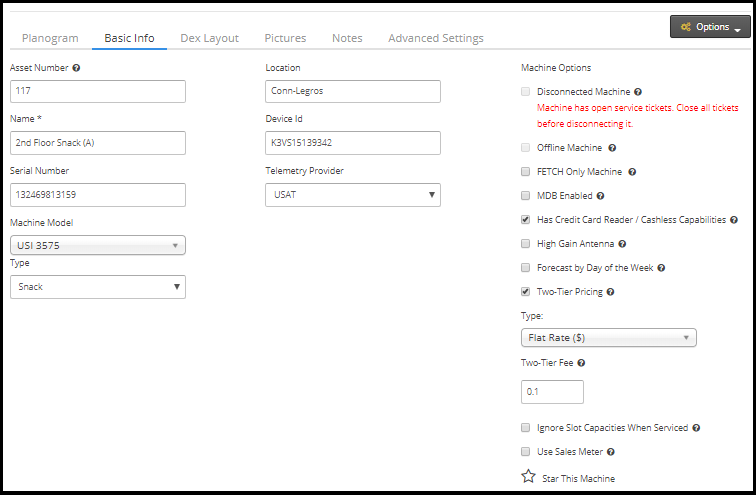Open the Flat Rate ($) type dropdown
Image resolution: width=756 pixels, height=495 pixels.
click(608, 338)
